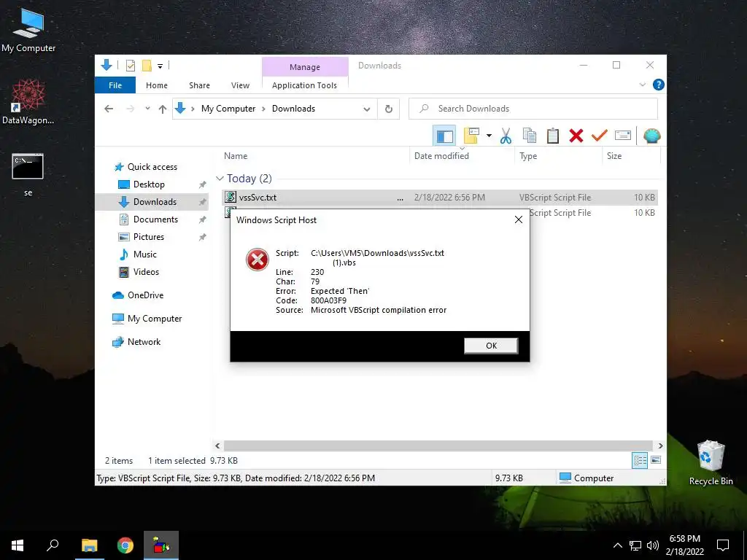Open Customize Quick Access Toolbar dropdown
Image resolution: width=747 pixels, height=560 pixels.
(160, 66)
